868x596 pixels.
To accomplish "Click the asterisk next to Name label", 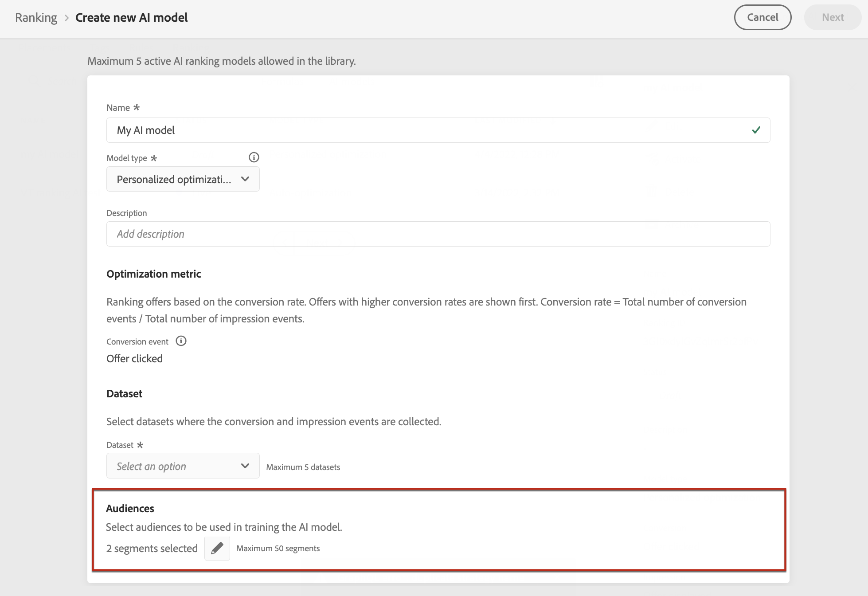I will click(137, 107).
